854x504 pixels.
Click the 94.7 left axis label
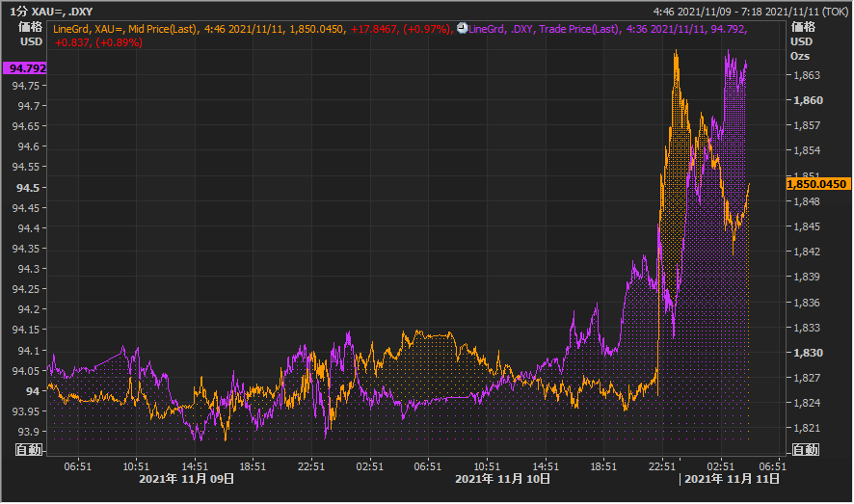point(29,106)
